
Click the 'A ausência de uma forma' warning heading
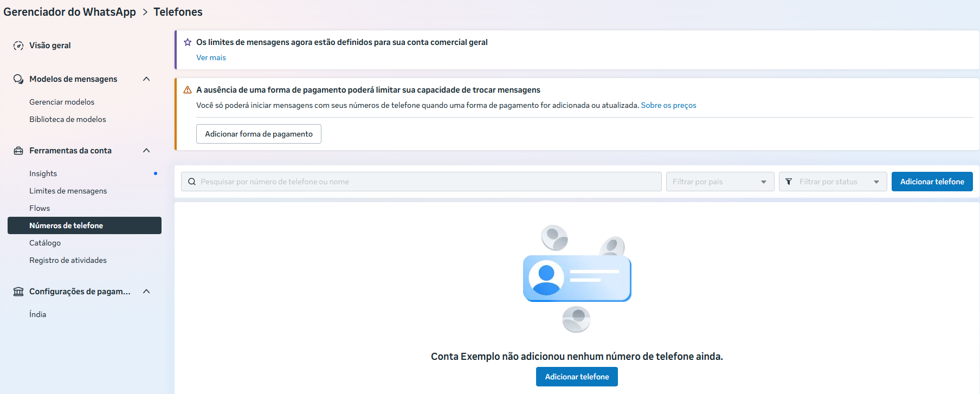point(368,90)
